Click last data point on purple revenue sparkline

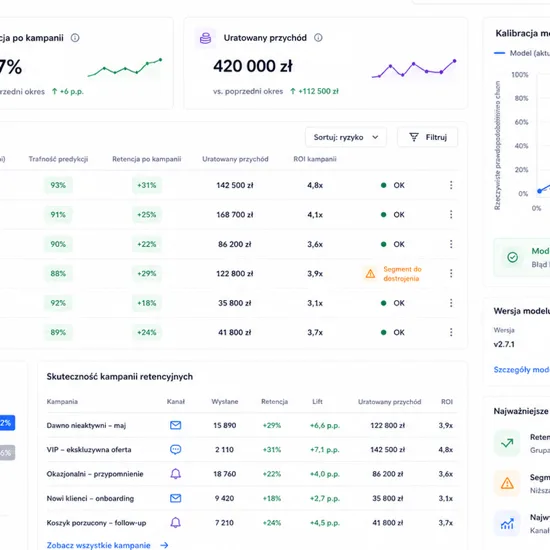click(455, 61)
